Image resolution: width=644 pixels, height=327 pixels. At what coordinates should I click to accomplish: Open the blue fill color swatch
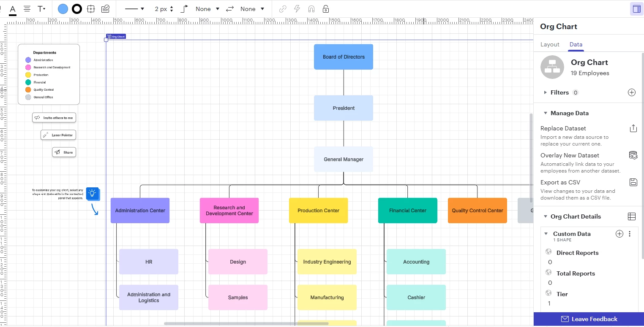[x=63, y=9]
